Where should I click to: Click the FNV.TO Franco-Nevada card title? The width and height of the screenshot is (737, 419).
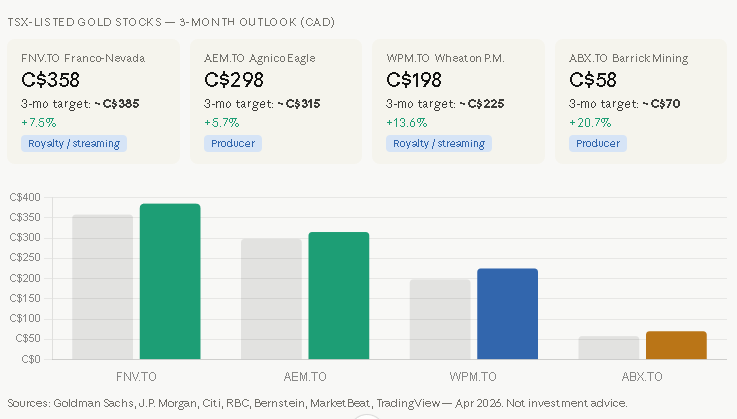click(x=82, y=58)
